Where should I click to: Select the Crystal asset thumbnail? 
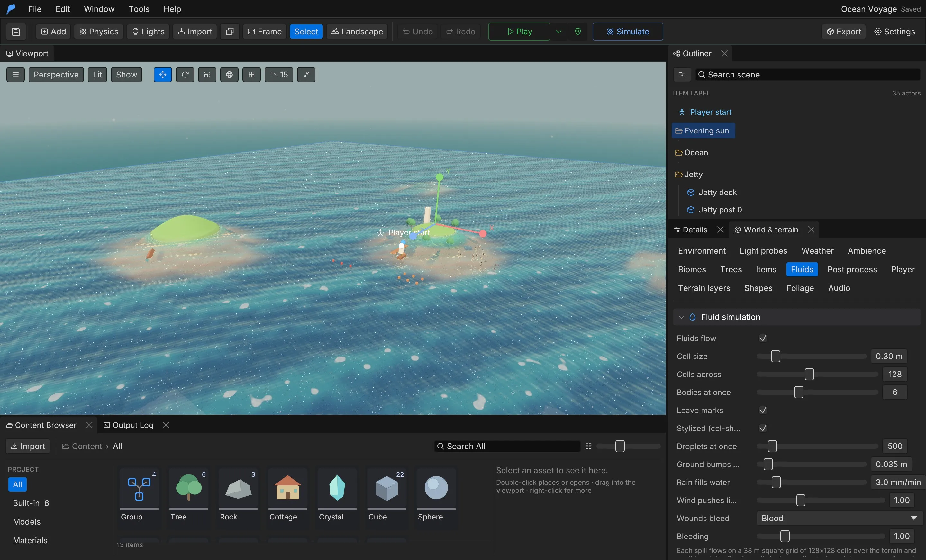[x=337, y=489]
